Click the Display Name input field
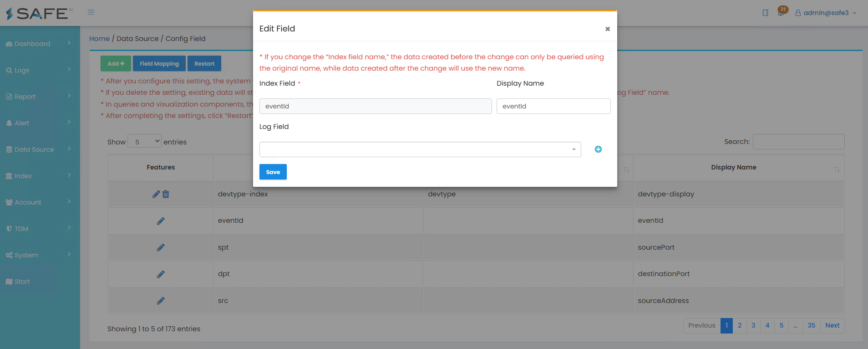 point(553,106)
